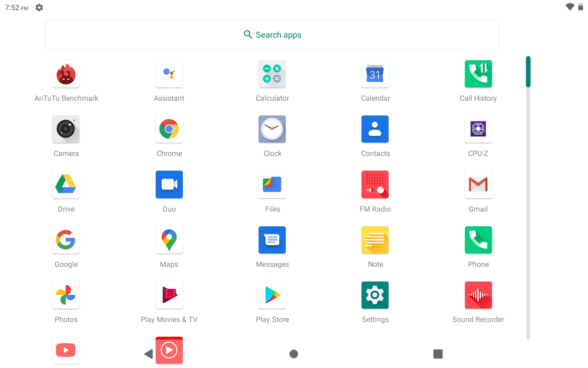The height and width of the screenshot is (368, 588).
Task: Open the Clock app
Action: (x=272, y=129)
